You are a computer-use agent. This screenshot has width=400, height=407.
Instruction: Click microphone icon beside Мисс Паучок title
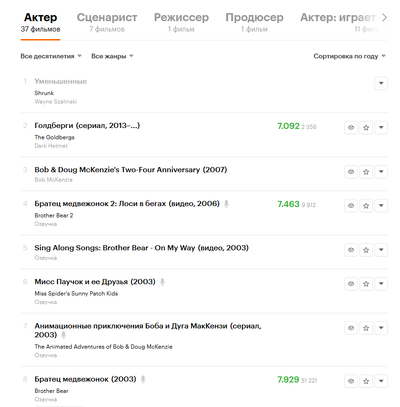(x=162, y=282)
